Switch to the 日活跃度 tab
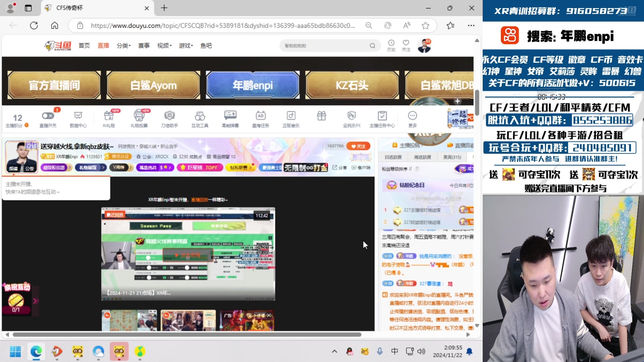Image resolution: width=644 pixels, height=362 pixels. click(x=393, y=157)
